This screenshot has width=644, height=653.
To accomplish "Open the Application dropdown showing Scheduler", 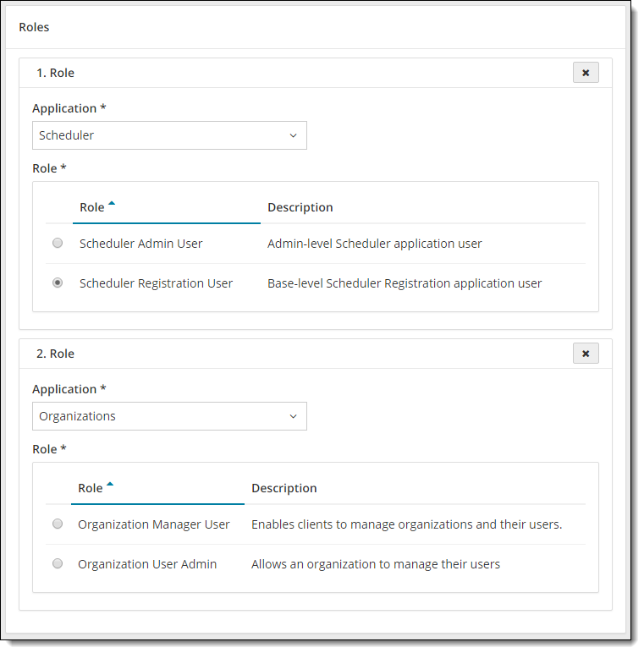I will click(169, 135).
